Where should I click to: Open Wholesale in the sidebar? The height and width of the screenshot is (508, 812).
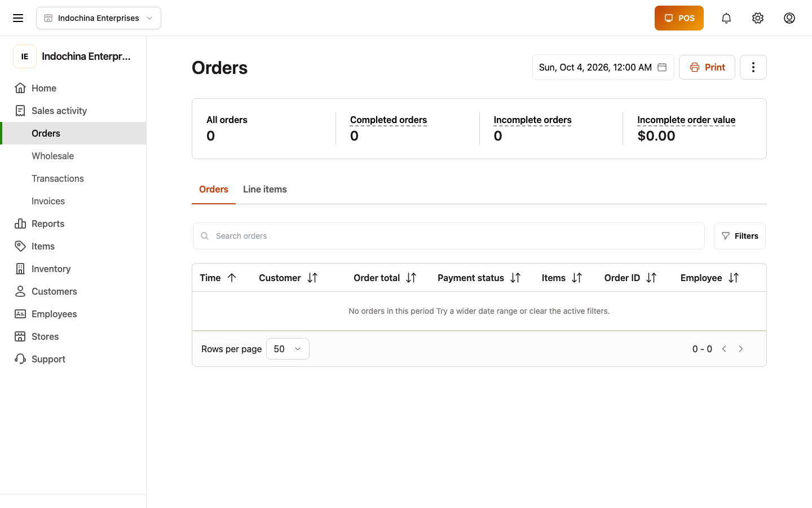73,156
